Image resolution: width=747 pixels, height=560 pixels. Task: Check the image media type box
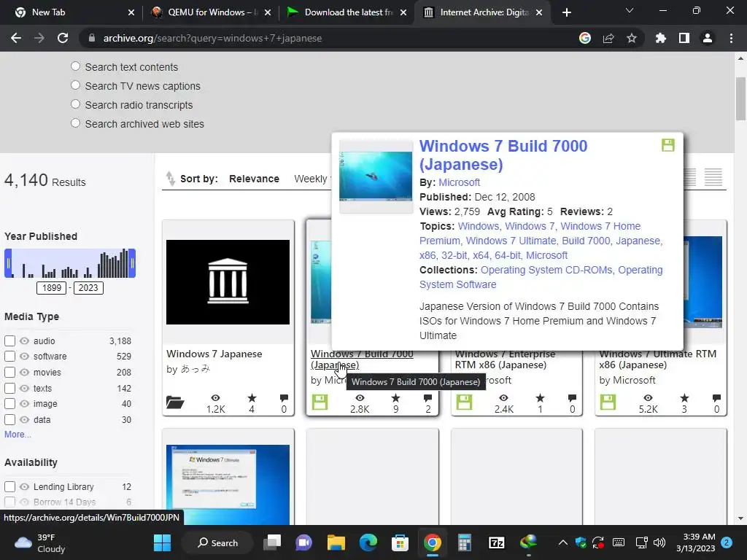click(x=9, y=404)
